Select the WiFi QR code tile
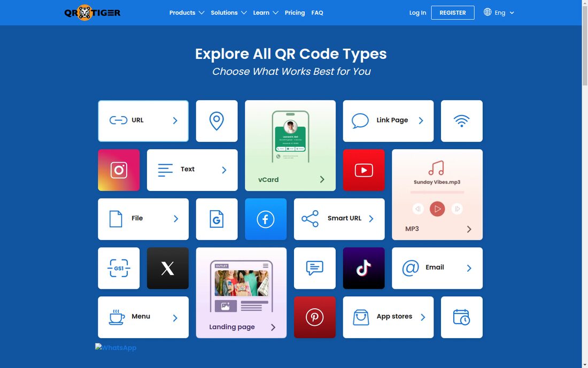588x368 pixels. click(462, 121)
